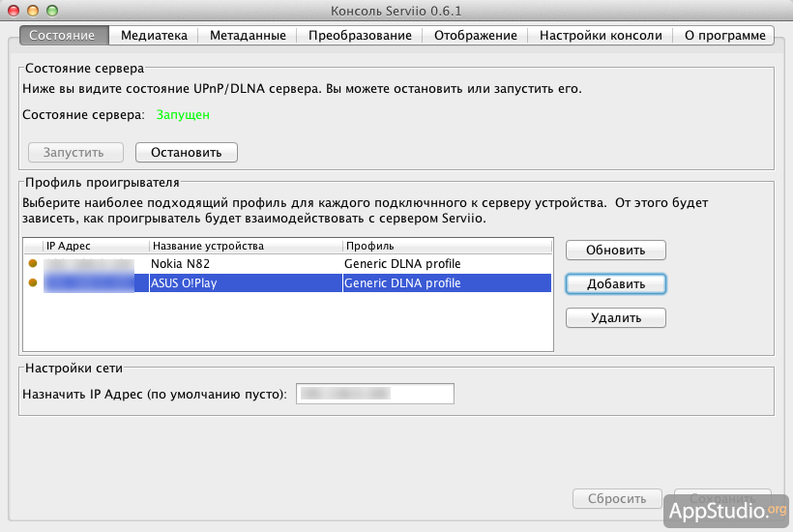Viewport: 793px width, 532px height.
Task: Show the О программе tab
Action: click(724, 36)
